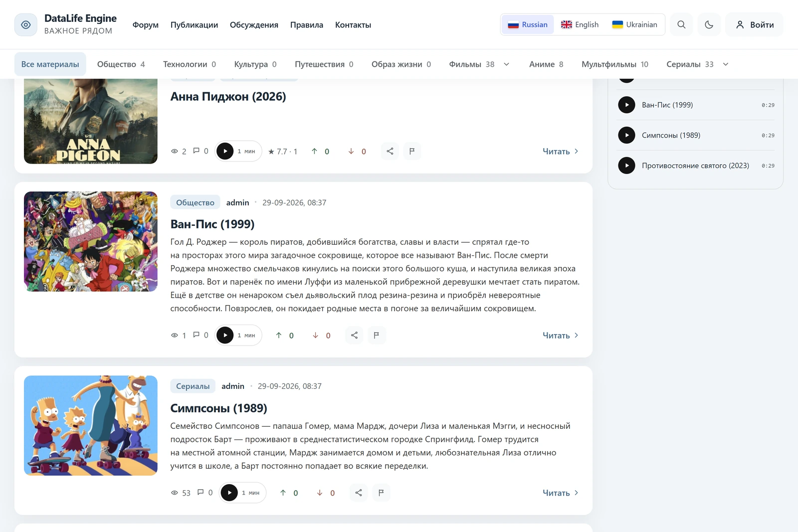Select the Аниме category tab

pyautogui.click(x=546, y=64)
